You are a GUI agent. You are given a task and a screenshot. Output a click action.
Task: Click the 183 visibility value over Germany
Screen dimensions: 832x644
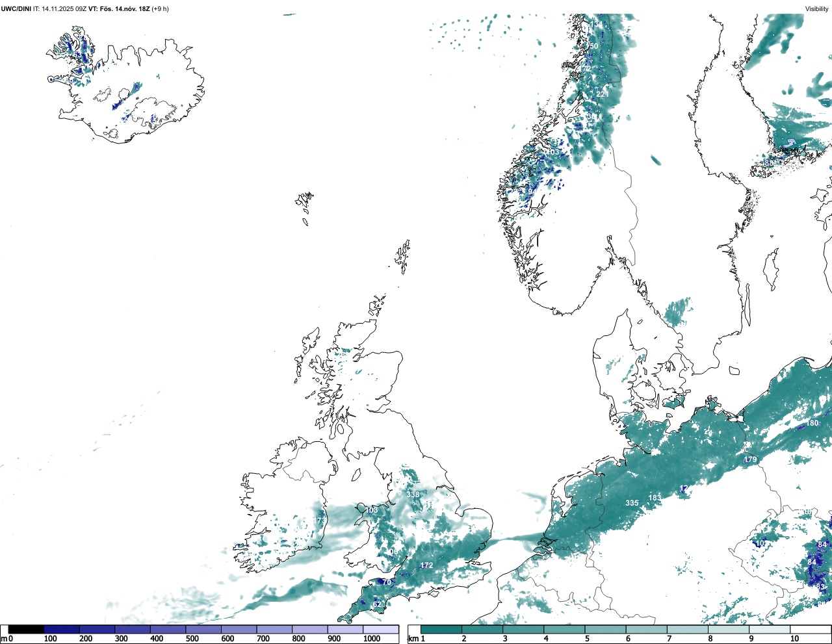[655, 498]
